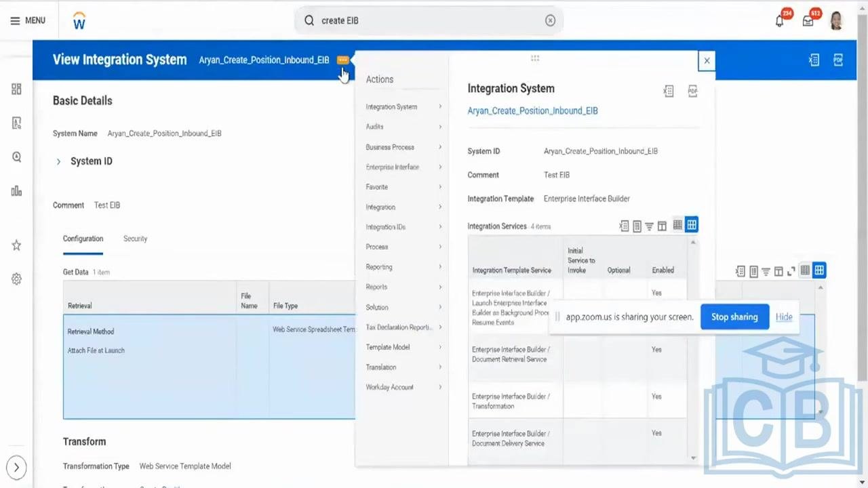Image resolution: width=868 pixels, height=488 pixels.
Task: Open the search icon in left sidebar
Action: (16, 157)
